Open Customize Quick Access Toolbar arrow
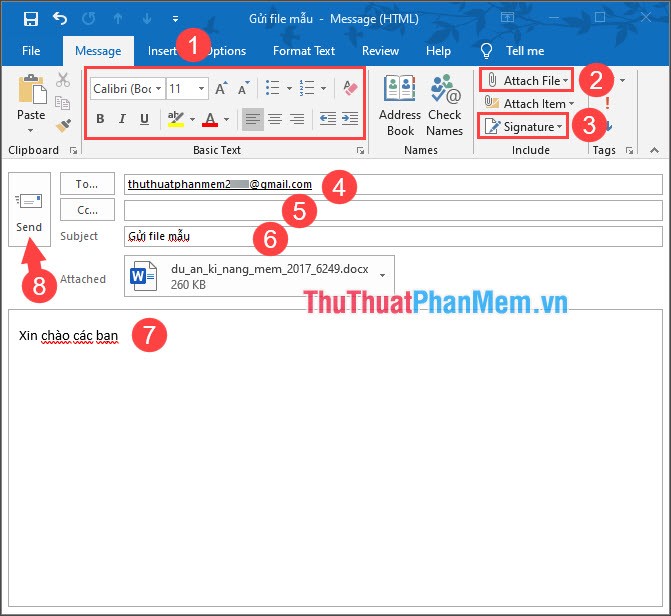 point(175,19)
